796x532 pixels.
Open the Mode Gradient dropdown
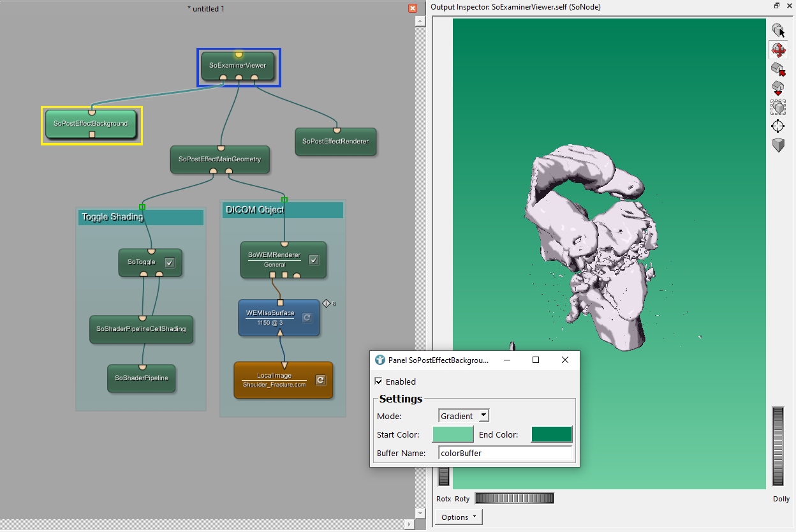click(x=464, y=416)
